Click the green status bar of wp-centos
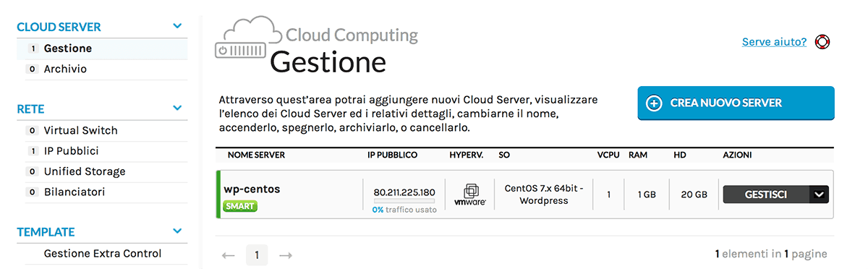 click(218, 194)
